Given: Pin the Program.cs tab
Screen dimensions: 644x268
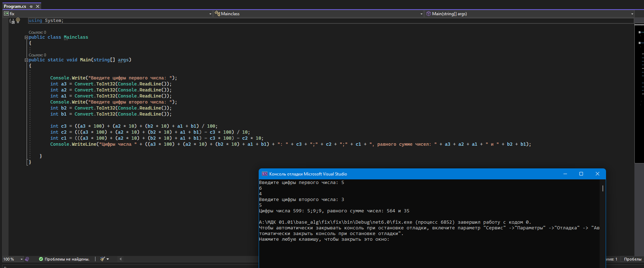Looking at the screenshot, I should (x=31, y=6).
